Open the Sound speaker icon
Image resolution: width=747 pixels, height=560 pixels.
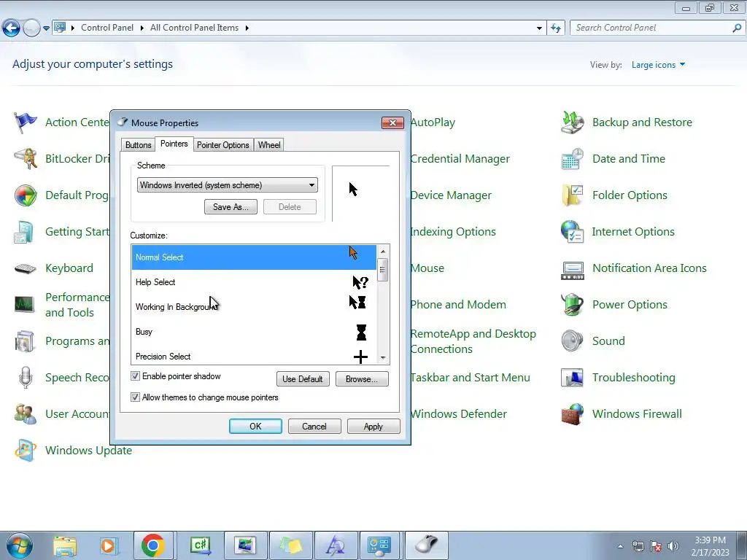point(572,341)
